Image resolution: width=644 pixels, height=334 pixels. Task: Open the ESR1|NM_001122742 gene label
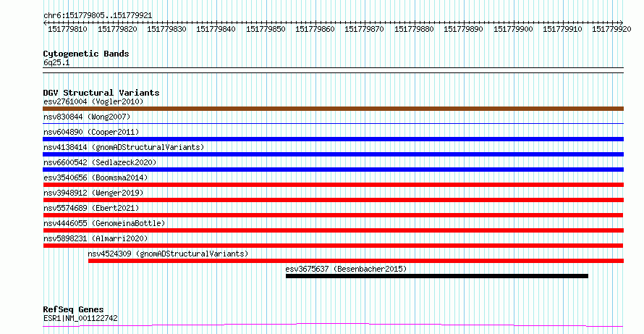(80, 318)
